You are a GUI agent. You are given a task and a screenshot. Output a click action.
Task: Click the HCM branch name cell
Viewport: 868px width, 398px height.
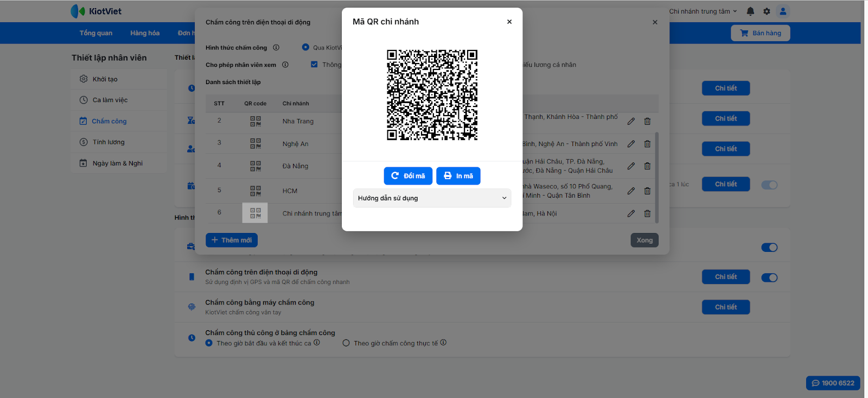coord(290,191)
